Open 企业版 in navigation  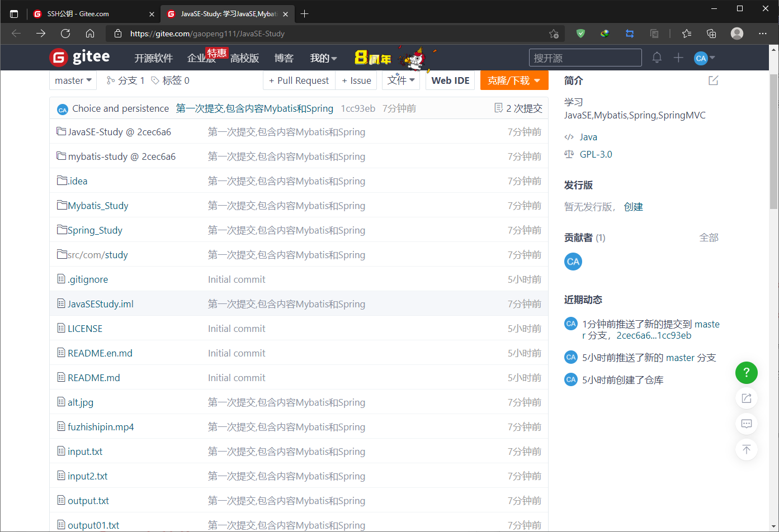201,58
